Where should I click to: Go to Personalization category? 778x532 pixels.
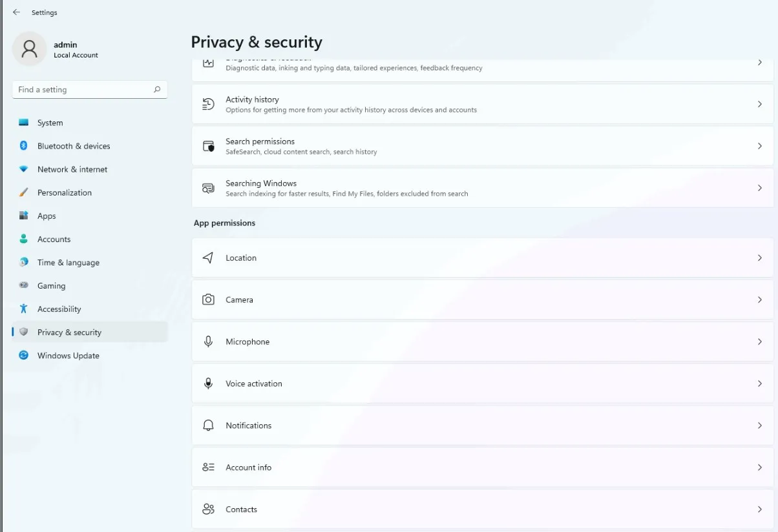[x=90, y=192]
